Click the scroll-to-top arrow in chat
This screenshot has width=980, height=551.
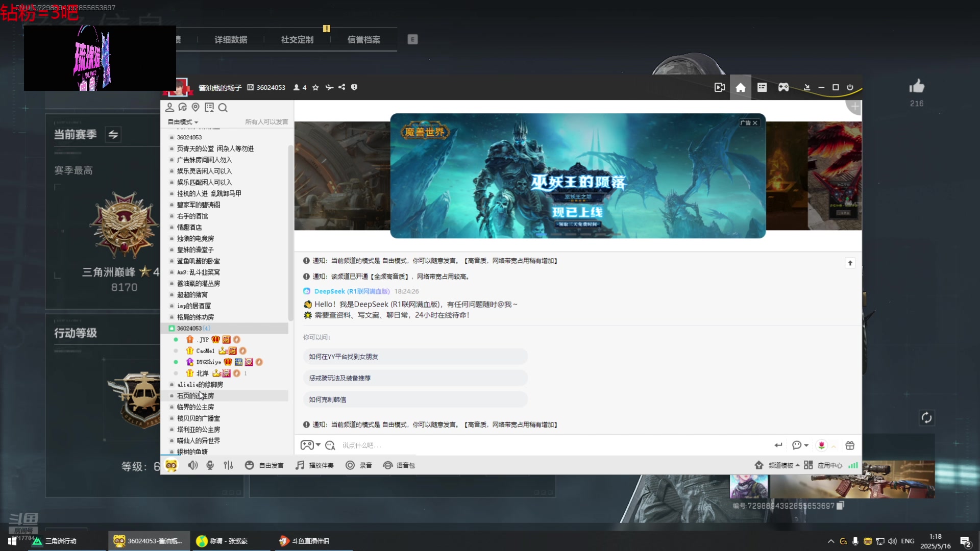tap(850, 263)
